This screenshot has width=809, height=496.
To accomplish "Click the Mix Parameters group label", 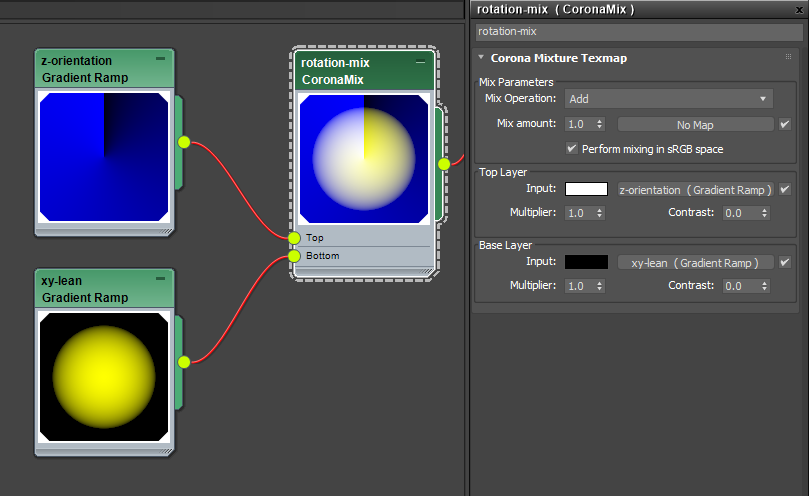I will click(x=516, y=82).
